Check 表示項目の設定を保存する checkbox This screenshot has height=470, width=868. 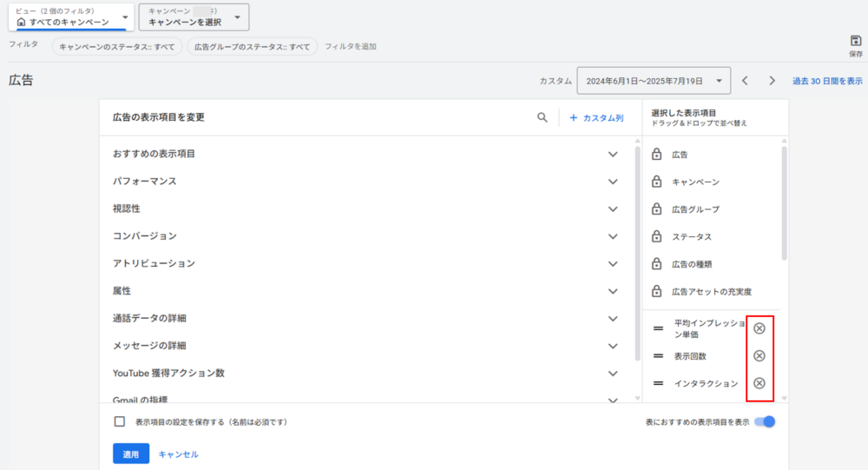point(120,422)
